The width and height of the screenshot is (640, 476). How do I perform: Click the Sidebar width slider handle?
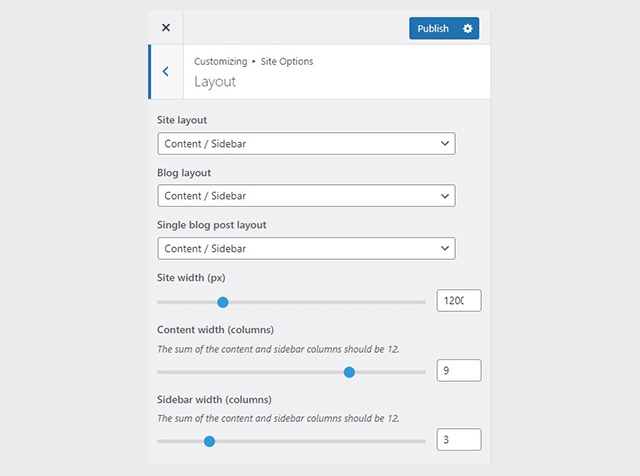pyautogui.click(x=209, y=441)
